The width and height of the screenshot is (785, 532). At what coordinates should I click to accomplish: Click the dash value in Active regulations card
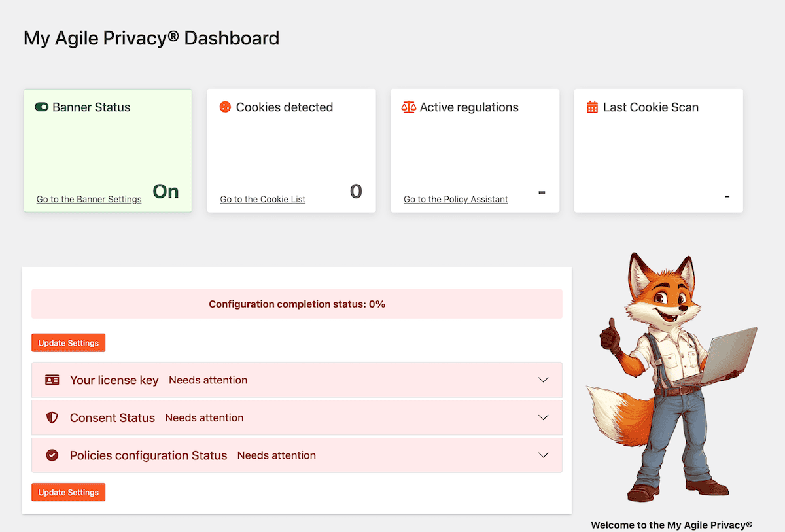tap(542, 192)
